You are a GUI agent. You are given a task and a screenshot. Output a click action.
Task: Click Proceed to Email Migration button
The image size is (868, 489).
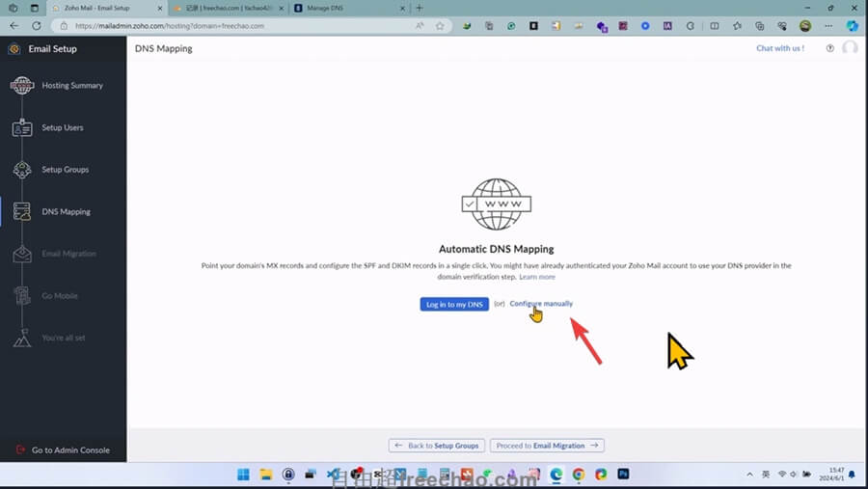click(547, 446)
